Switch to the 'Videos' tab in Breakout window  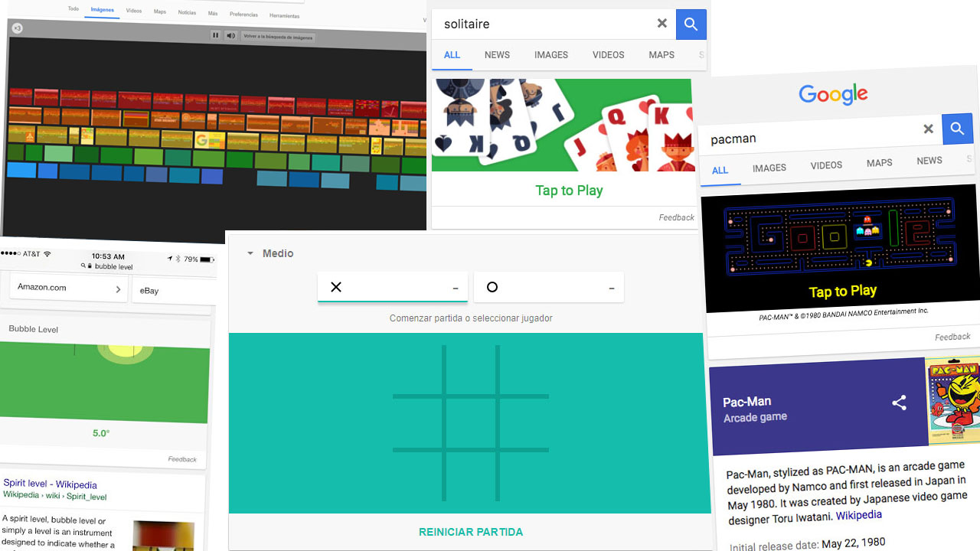click(x=134, y=11)
